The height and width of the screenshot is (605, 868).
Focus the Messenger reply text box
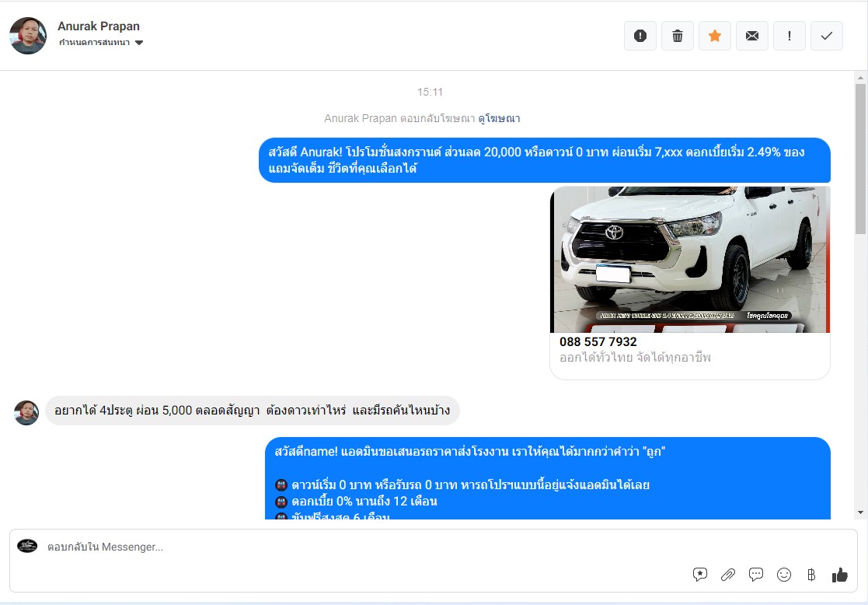[350, 547]
